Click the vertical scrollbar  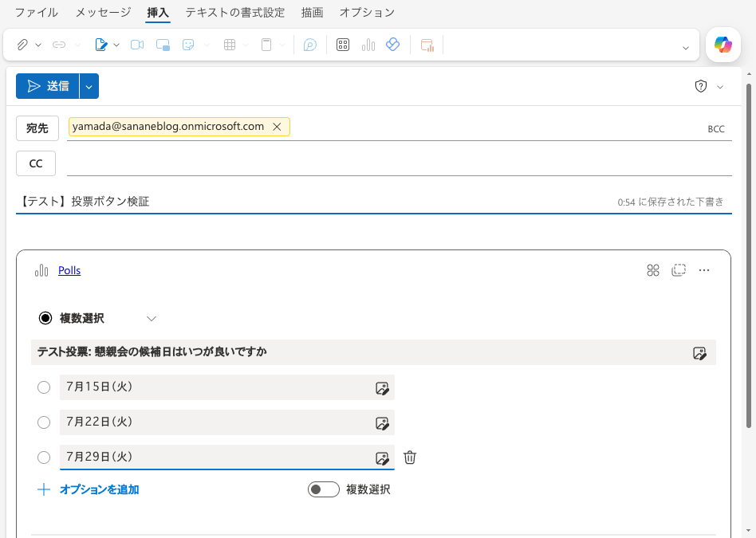[x=749, y=256]
